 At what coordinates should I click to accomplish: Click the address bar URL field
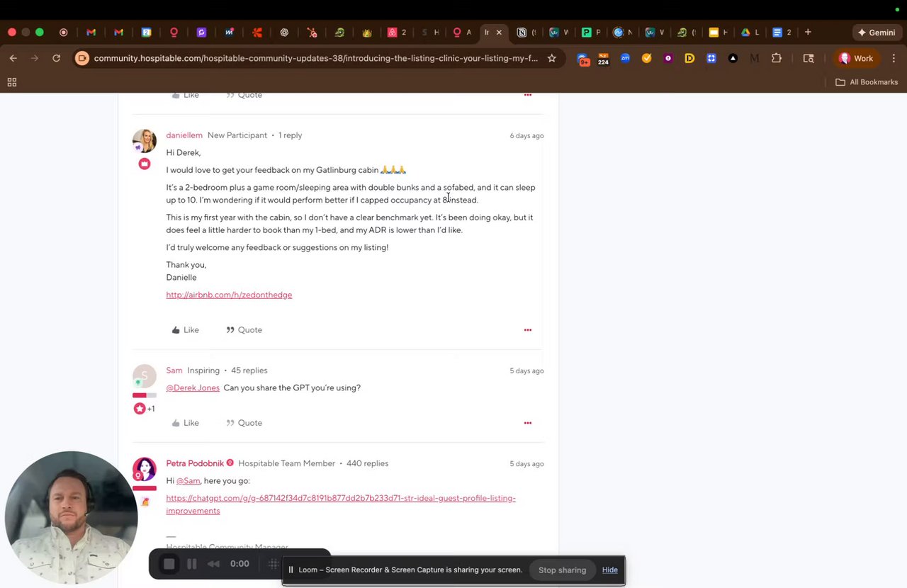316,58
